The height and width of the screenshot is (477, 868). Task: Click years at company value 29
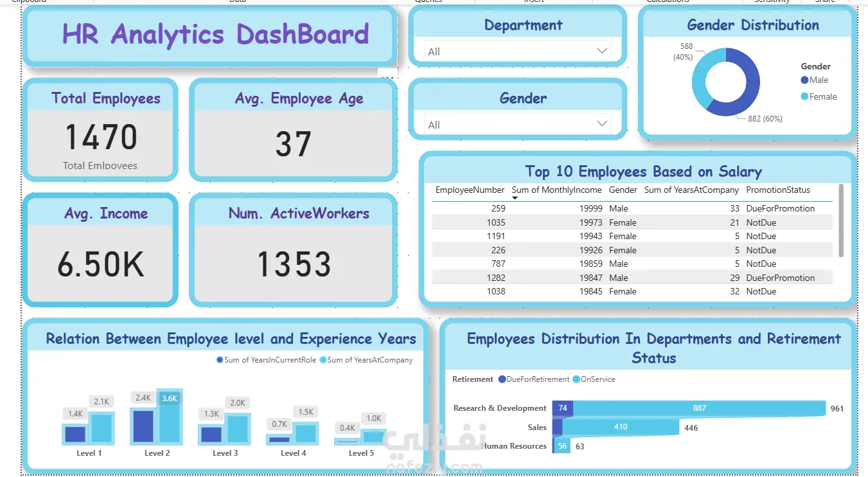coord(734,278)
